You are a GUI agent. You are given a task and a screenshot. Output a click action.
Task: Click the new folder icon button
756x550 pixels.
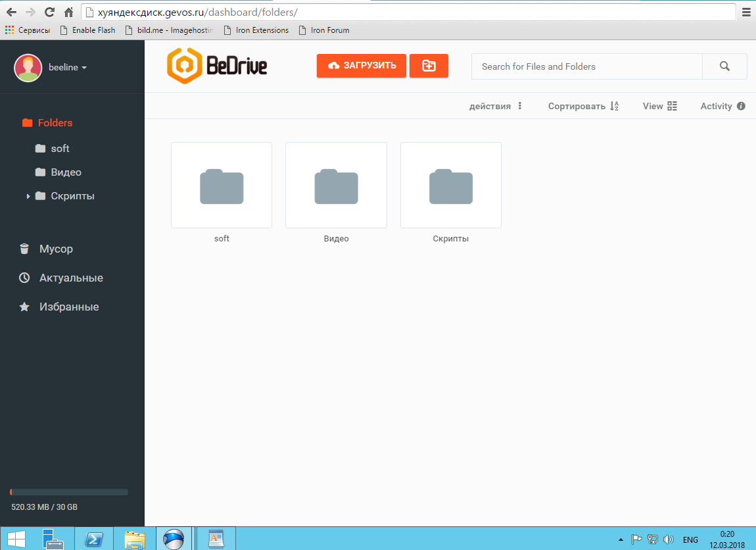[x=429, y=66]
